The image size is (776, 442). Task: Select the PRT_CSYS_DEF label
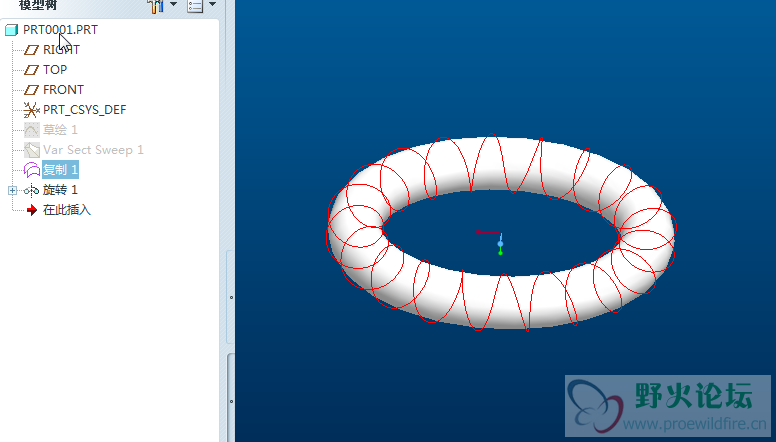pos(85,110)
